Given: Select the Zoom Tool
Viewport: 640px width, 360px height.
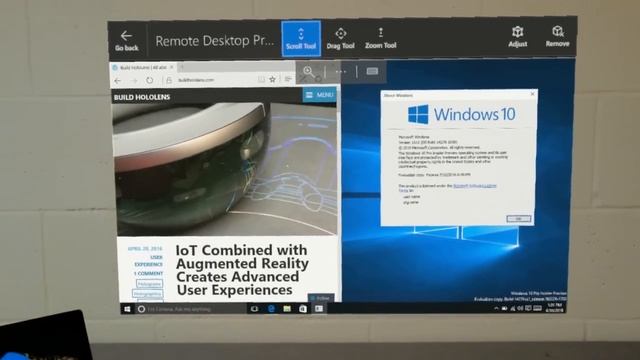Looking at the screenshot, I should 380,38.
